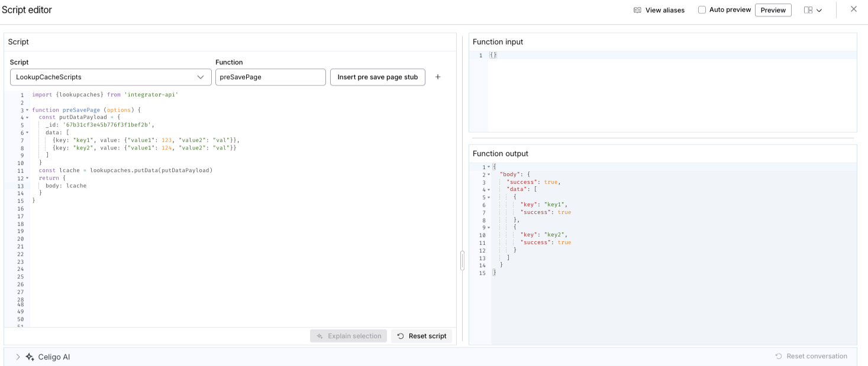The height and width of the screenshot is (366, 868).
Task: Click the View aliases book icon
Action: [x=637, y=10]
